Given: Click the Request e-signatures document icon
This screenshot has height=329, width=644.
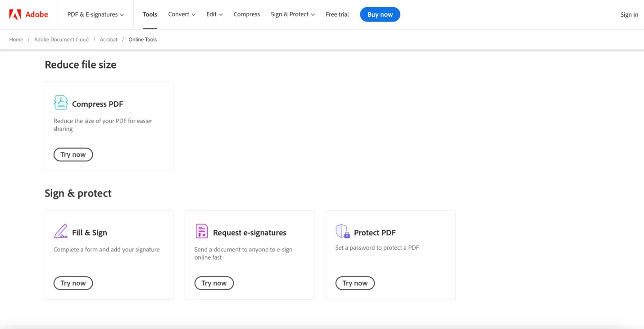Looking at the screenshot, I should (x=202, y=231).
